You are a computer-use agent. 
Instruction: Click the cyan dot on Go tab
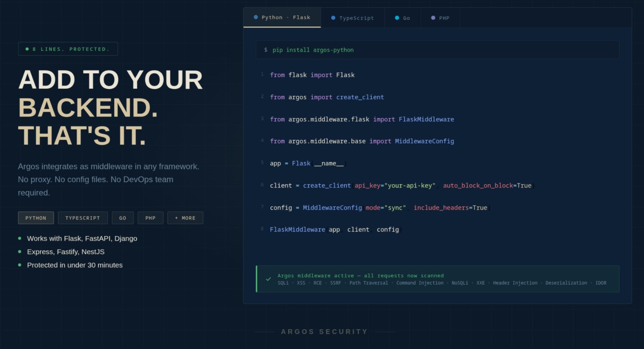tap(397, 18)
